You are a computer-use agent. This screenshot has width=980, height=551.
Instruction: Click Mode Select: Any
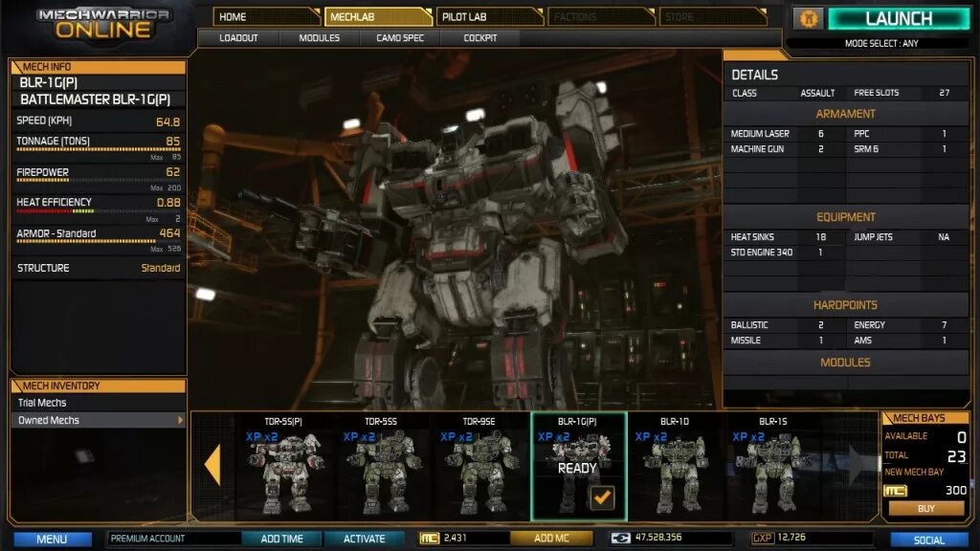coord(881,43)
